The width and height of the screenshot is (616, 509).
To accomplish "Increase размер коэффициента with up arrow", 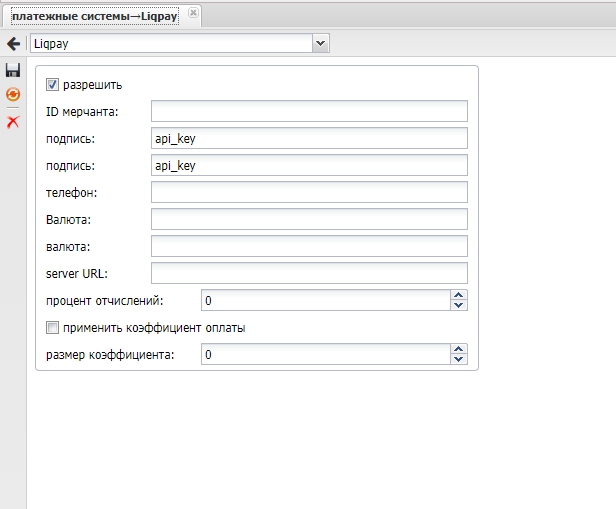I will coord(459,349).
